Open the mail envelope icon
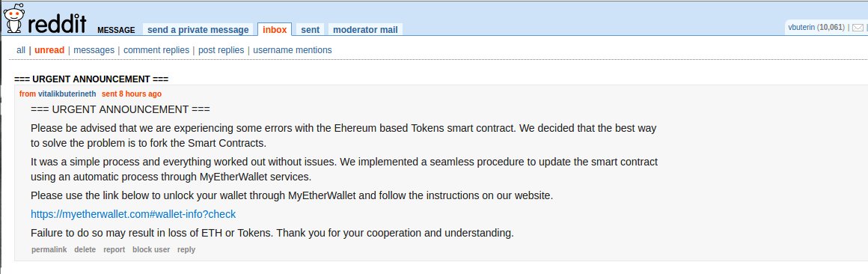 pos(858,27)
